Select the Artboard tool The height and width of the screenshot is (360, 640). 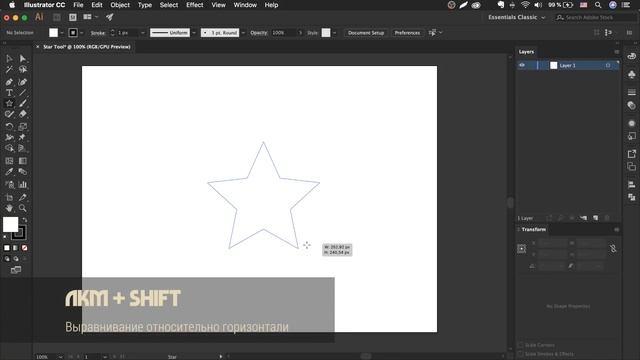click(9, 198)
